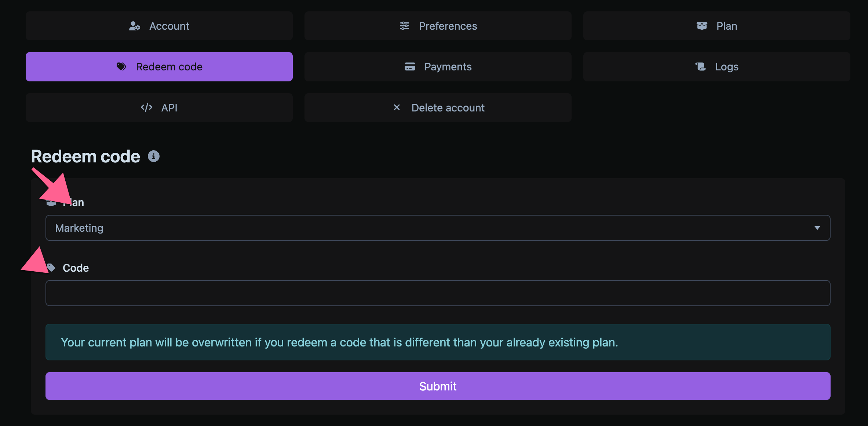Open the Delete account section
The width and height of the screenshot is (868, 426).
tap(438, 107)
